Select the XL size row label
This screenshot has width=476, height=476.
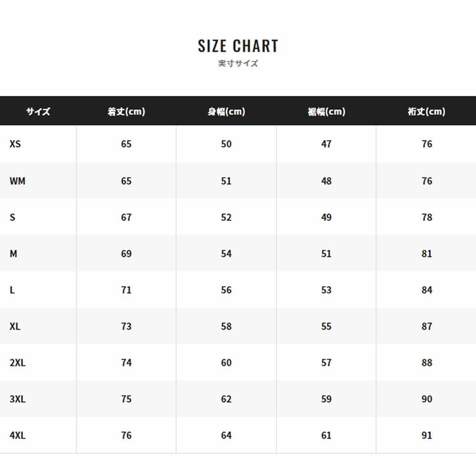coord(15,327)
